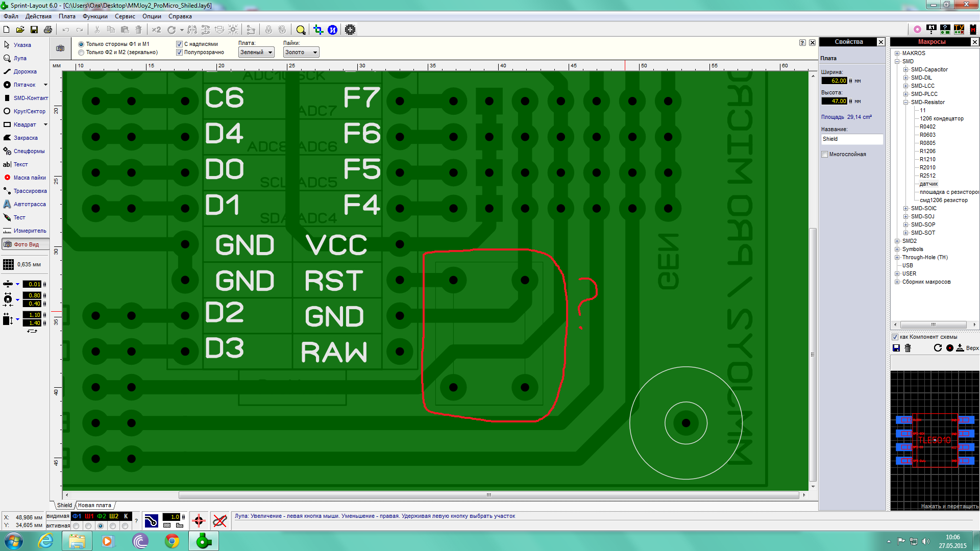Viewport: 980px width, 551px height.
Task: Collapse the SMD tree node
Action: tap(897, 61)
